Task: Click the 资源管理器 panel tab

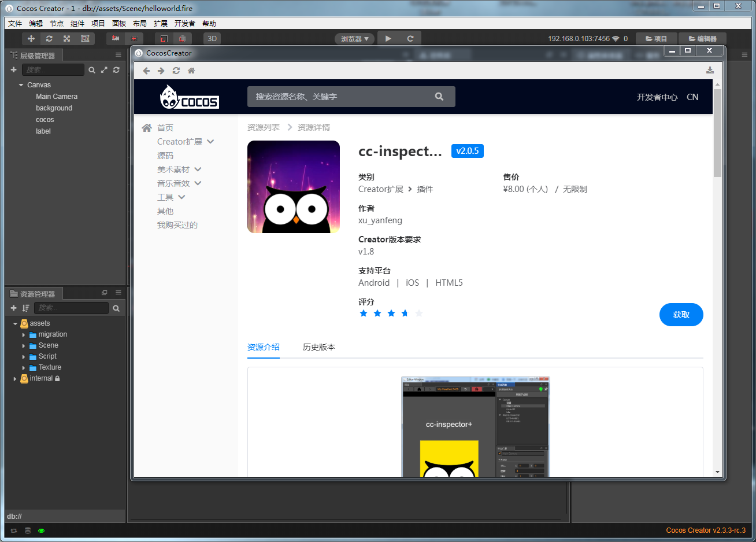Action: (x=34, y=294)
